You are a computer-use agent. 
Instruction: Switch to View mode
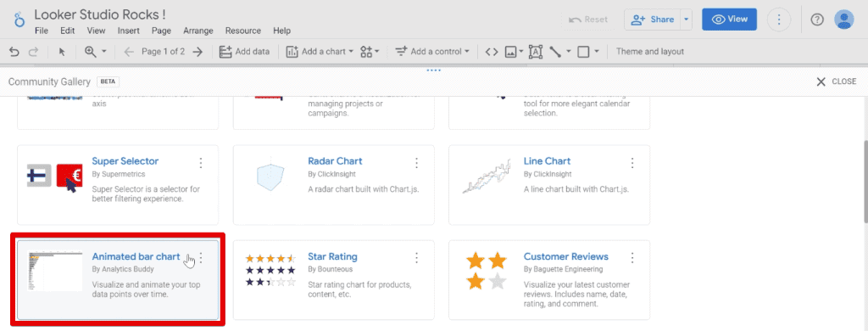pyautogui.click(x=730, y=20)
